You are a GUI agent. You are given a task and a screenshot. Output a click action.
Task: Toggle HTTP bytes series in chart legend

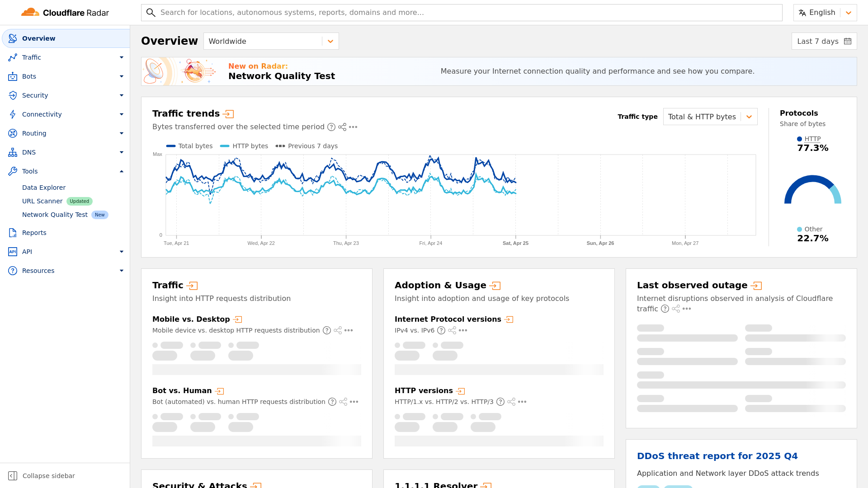(x=244, y=146)
